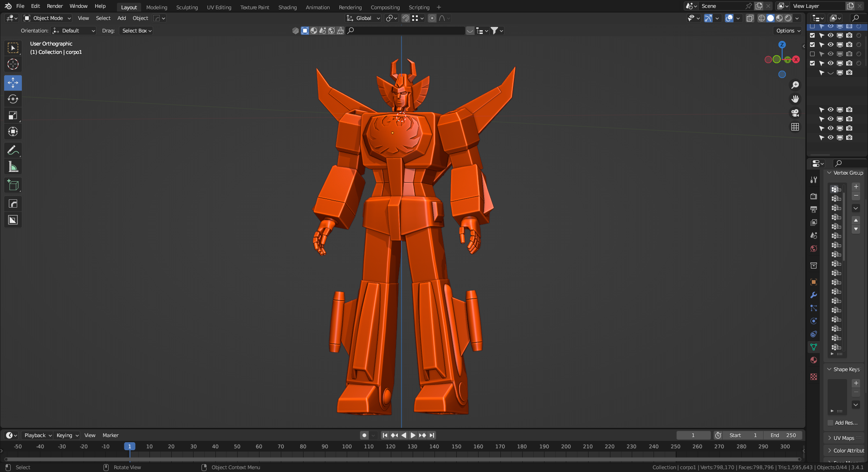Screen dimensions: 868x472
Task: Click the Z axis in navigation gizmo
Action: pyautogui.click(x=782, y=45)
